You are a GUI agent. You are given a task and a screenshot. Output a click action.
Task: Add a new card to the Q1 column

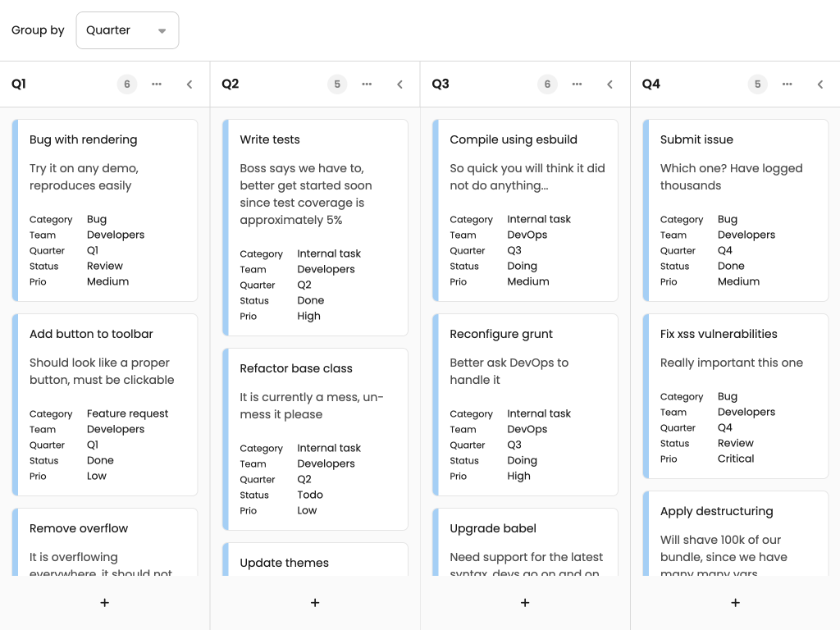pos(104,602)
